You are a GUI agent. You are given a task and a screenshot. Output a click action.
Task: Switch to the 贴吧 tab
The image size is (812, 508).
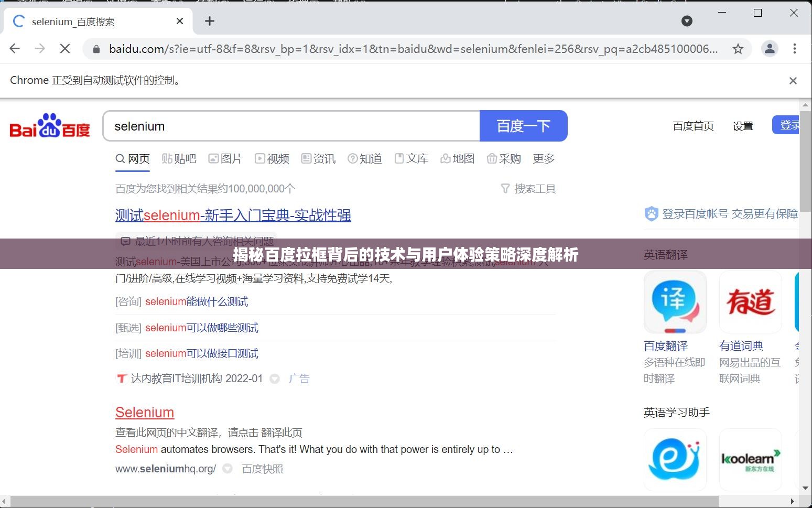pos(179,159)
